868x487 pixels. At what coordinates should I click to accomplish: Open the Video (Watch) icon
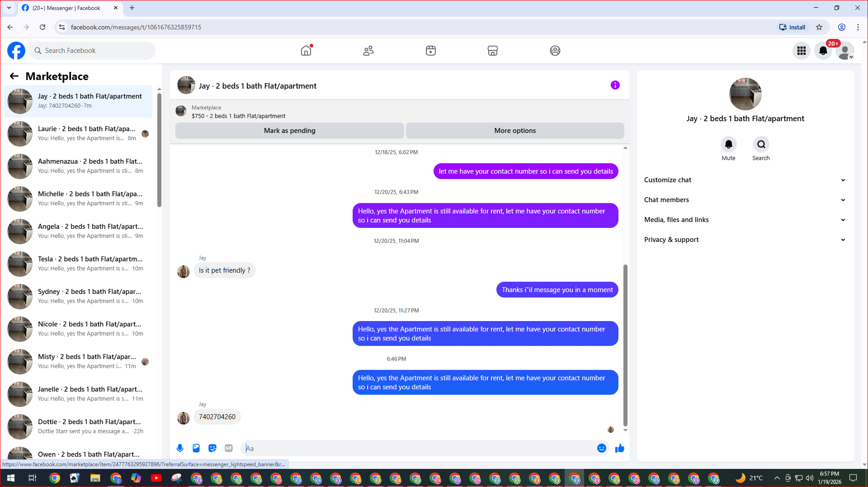pos(430,51)
